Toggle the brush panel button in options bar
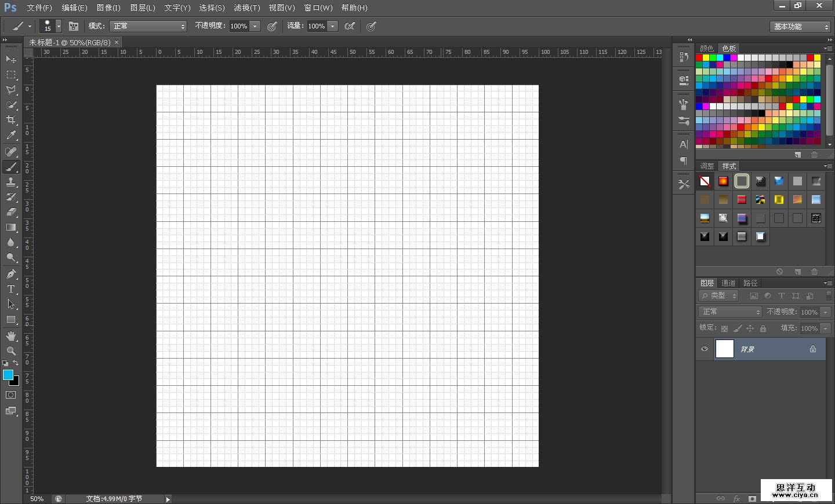 [74, 26]
